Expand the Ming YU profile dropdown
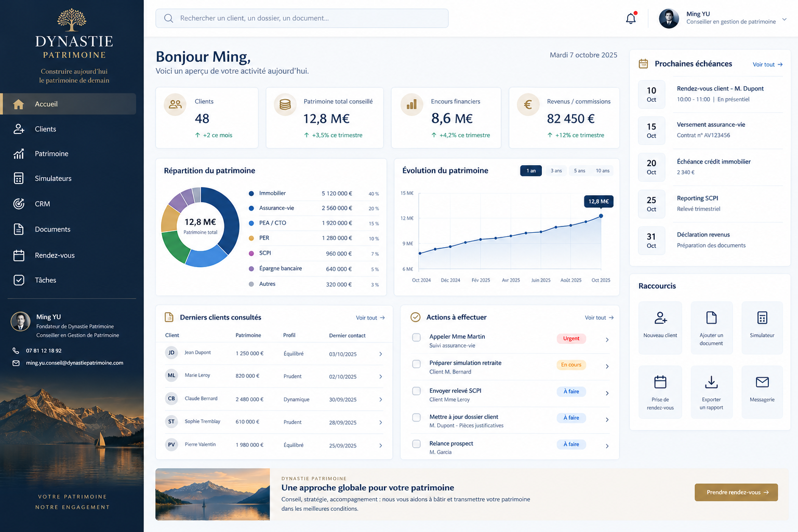 pyautogui.click(x=784, y=19)
